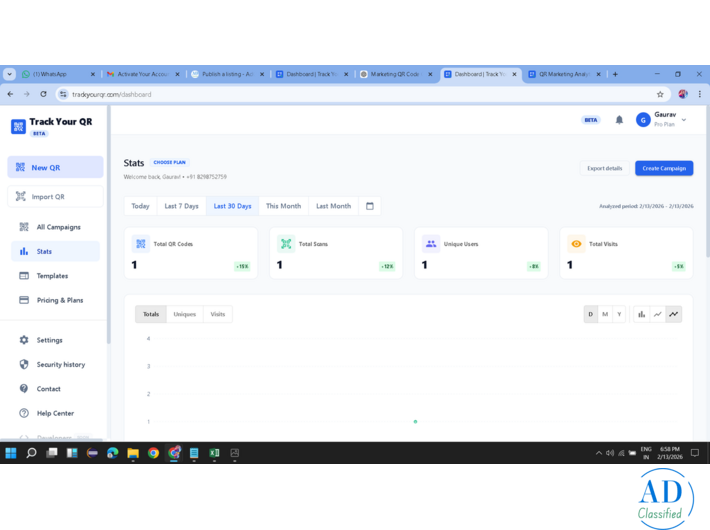This screenshot has width=710, height=530.
Task: Click the Create Campaign button
Action: 664,168
